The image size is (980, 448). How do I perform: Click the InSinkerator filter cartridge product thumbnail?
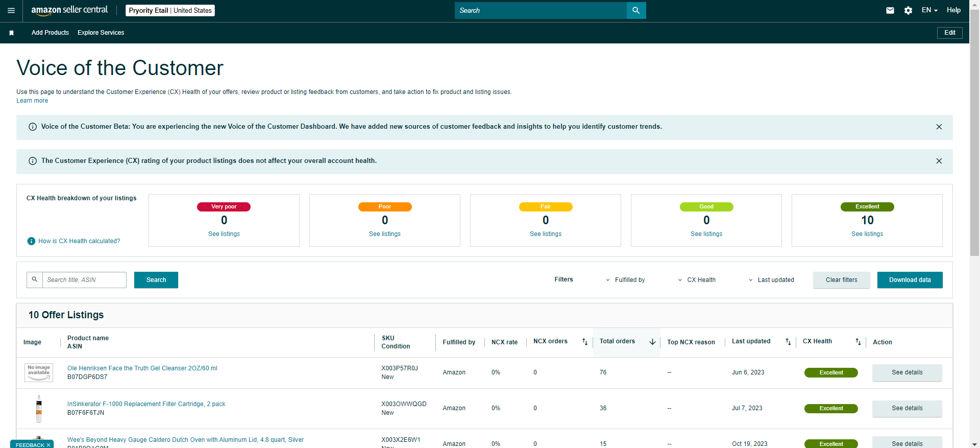click(x=39, y=409)
